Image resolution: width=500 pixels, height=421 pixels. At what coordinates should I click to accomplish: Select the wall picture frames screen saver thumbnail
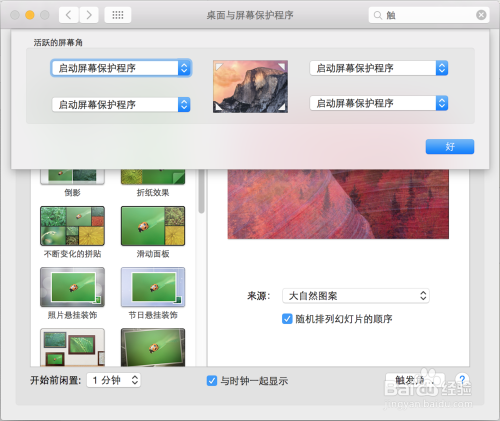[x=72, y=347]
